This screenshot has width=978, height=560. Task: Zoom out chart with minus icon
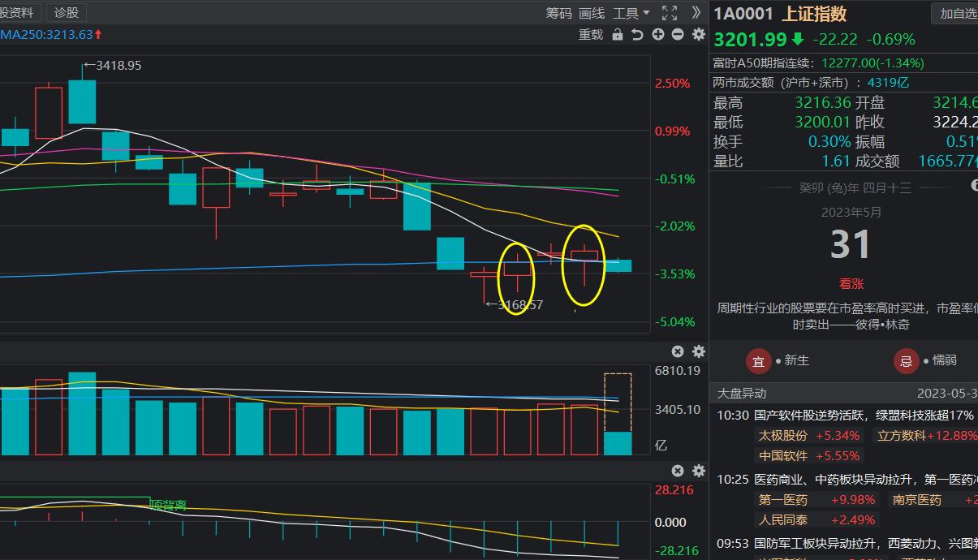678,34
